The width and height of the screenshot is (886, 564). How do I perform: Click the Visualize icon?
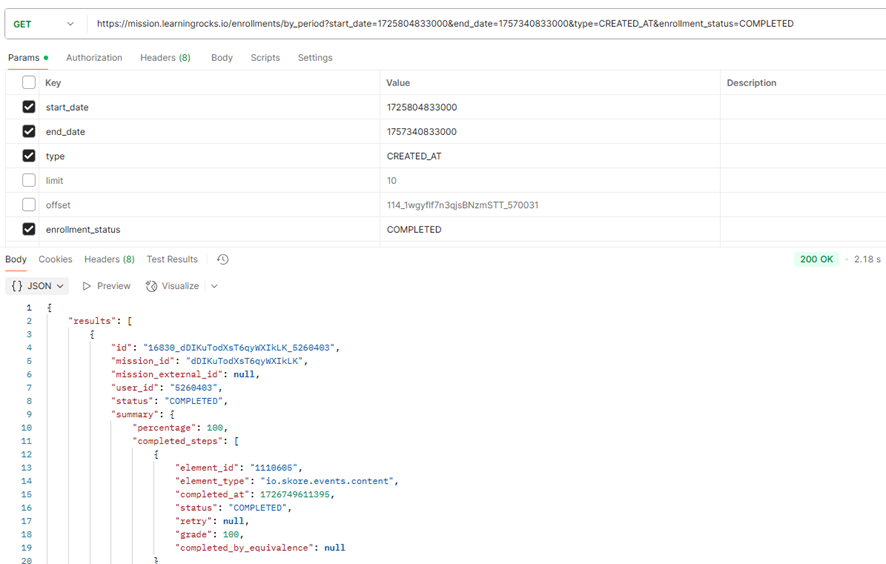tap(152, 286)
